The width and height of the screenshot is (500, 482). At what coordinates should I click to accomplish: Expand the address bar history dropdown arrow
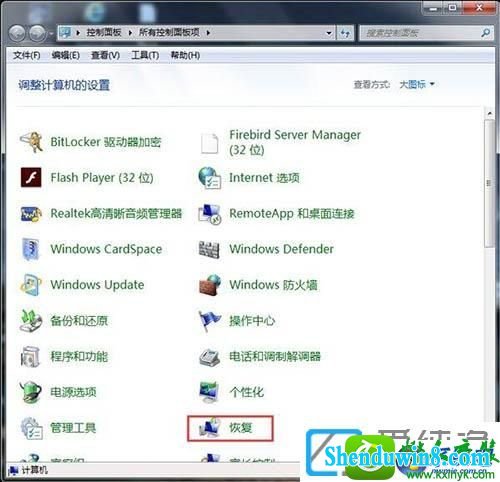(329, 33)
